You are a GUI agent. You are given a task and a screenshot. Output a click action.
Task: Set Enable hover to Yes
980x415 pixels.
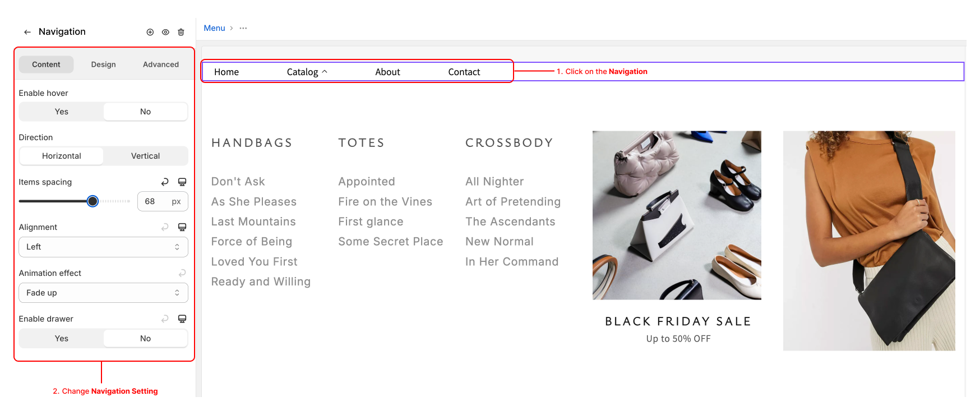(x=62, y=112)
